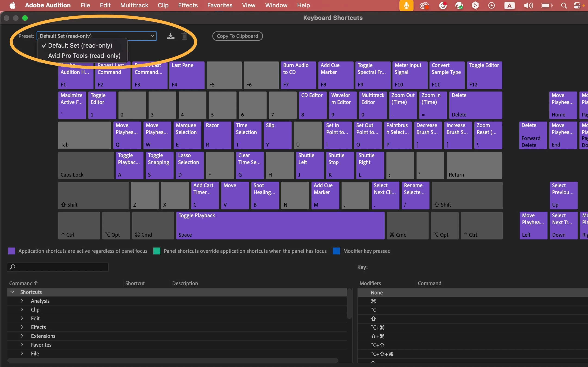Sort by the Command column header

tap(21, 283)
